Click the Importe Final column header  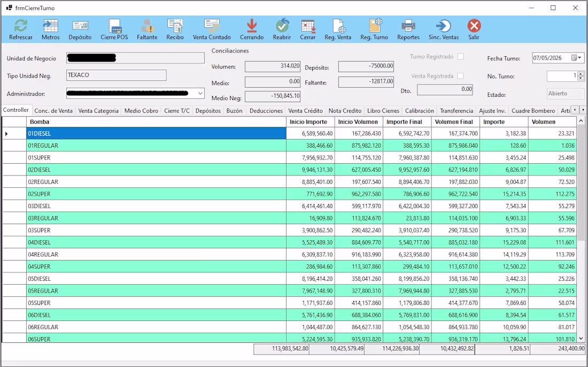(407, 121)
